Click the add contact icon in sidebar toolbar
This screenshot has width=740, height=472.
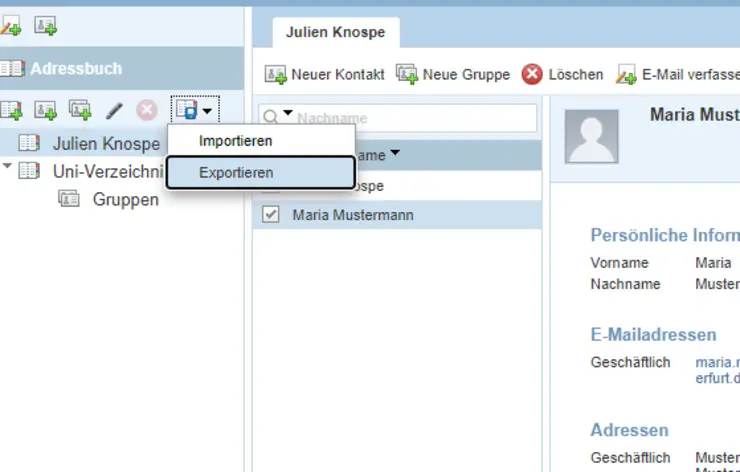(45, 109)
